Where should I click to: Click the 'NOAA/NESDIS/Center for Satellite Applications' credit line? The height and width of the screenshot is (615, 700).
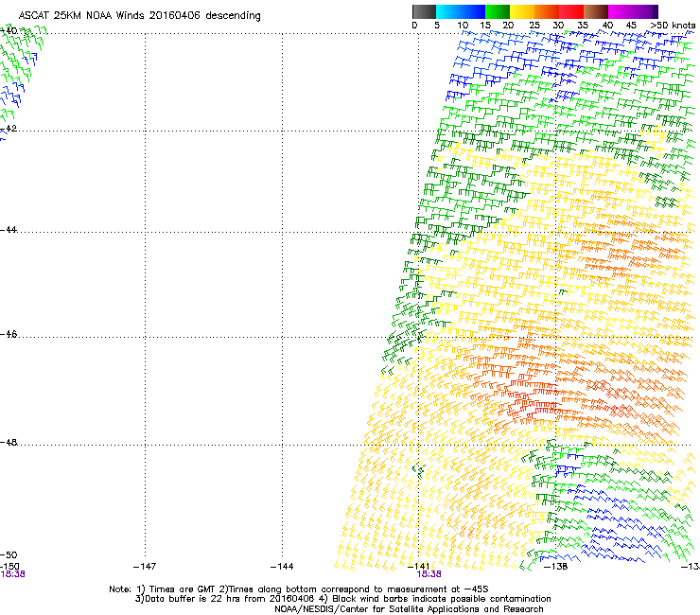(x=409, y=609)
